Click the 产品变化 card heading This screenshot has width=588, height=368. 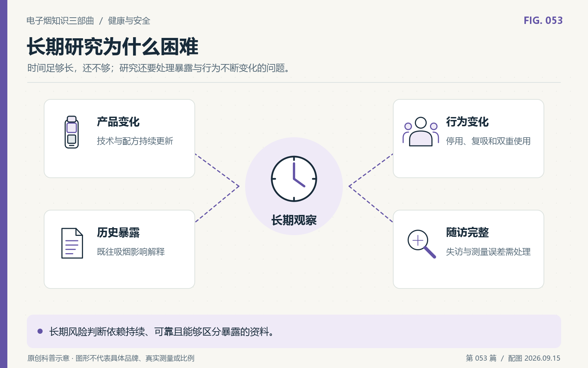pyautogui.click(x=118, y=122)
